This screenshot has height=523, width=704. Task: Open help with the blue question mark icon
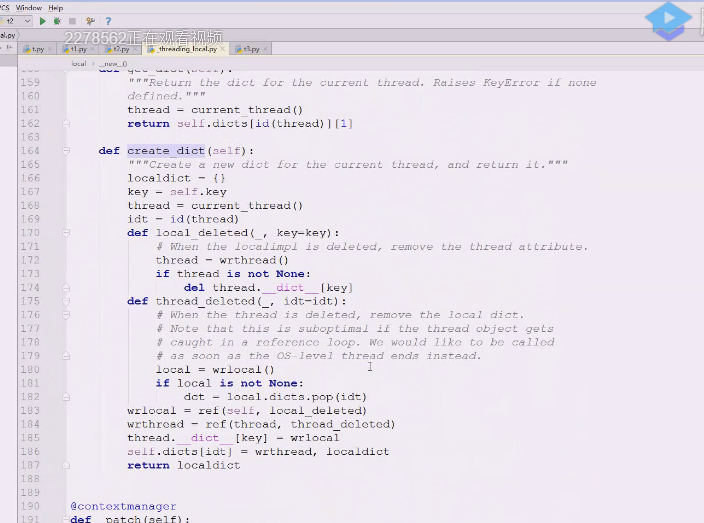coord(108,21)
